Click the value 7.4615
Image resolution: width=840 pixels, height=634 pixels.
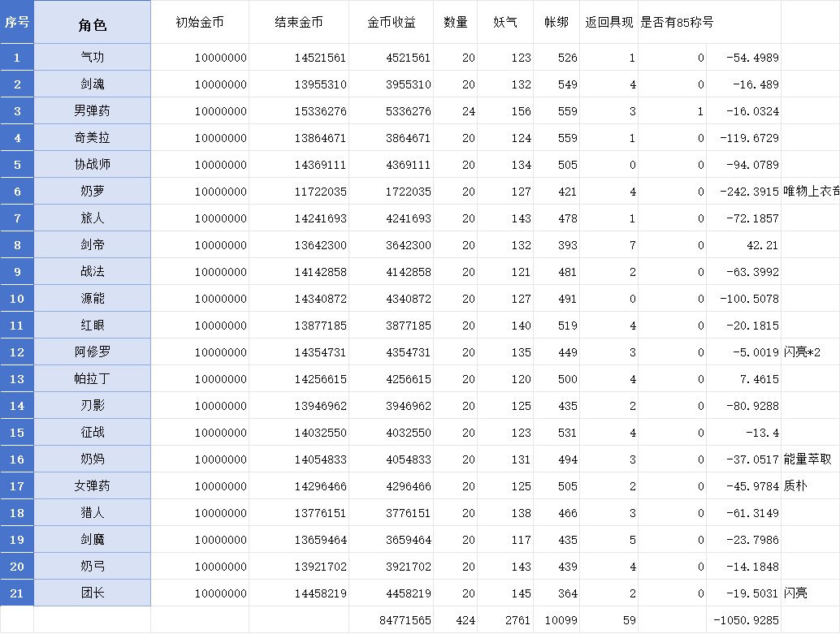tap(760, 379)
